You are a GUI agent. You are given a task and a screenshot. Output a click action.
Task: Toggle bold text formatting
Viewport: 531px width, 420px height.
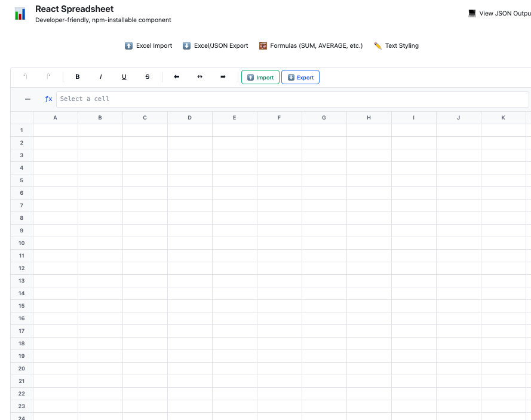pos(78,76)
